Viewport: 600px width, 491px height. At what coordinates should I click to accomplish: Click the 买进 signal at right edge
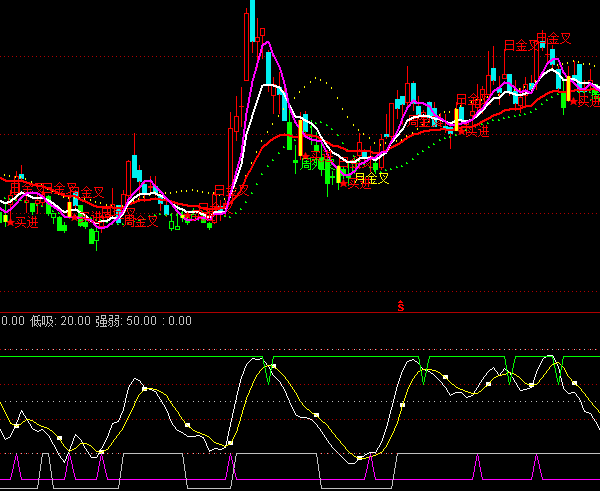click(x=586, y=100)
